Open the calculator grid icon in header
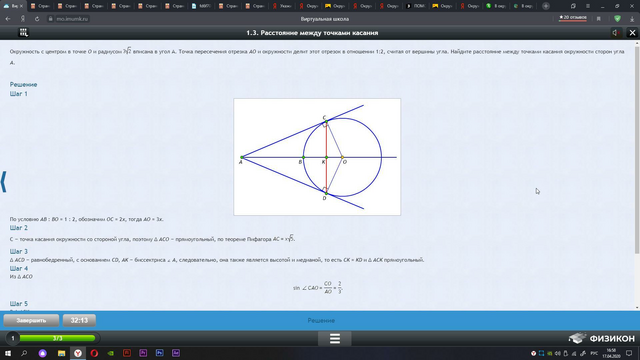Image resolution: width=640 pixels, height=360 pixels. click(23, 33)
